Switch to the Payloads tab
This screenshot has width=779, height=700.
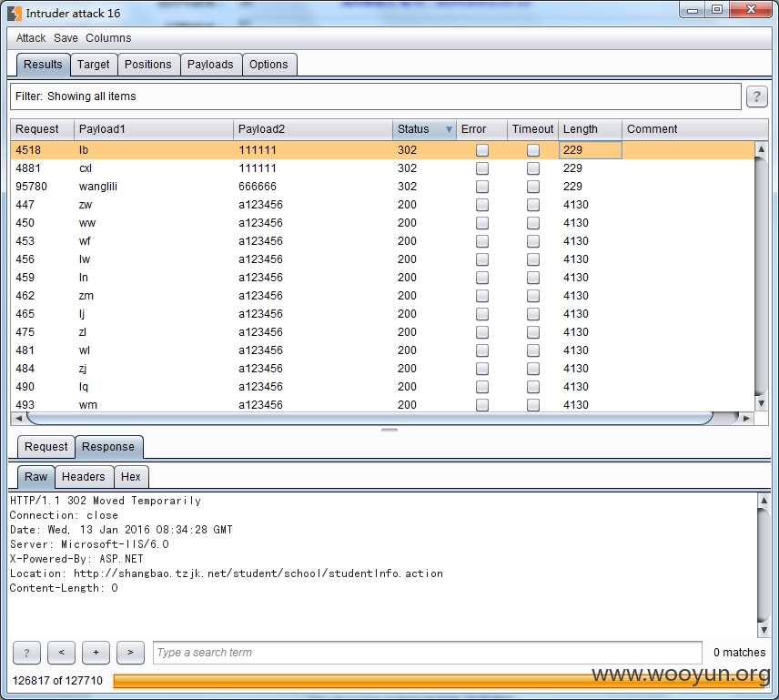click(210, 65)
